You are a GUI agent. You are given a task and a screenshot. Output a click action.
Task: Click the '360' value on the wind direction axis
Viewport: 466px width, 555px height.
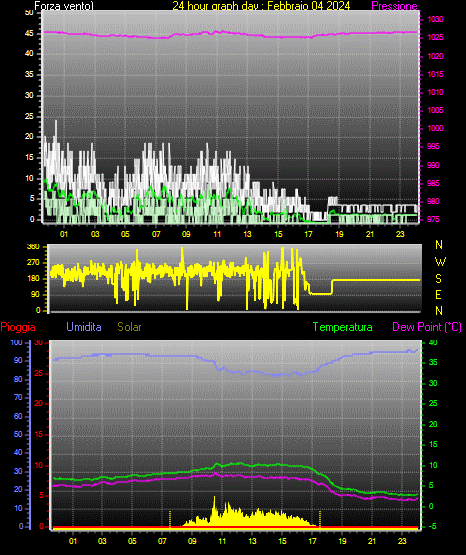point(34,247)
